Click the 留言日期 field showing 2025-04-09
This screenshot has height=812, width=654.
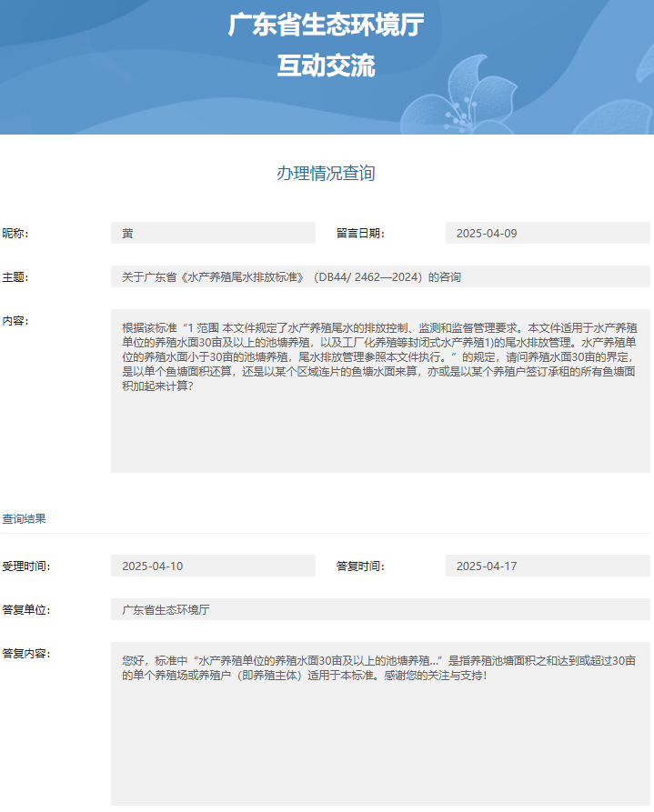548,234
